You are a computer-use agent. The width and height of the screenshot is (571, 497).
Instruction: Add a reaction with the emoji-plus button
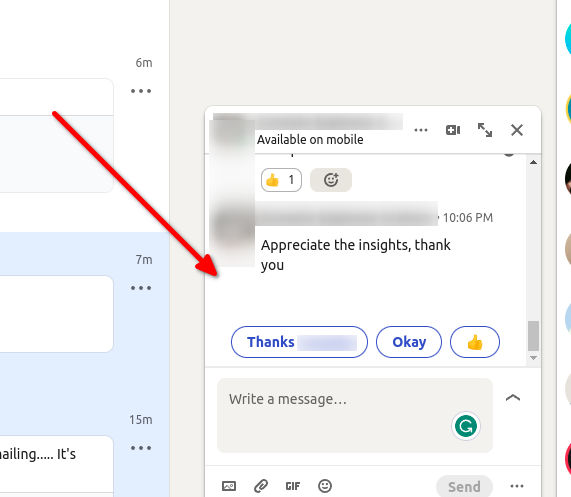pyautogui.click(x=331, y=180)
